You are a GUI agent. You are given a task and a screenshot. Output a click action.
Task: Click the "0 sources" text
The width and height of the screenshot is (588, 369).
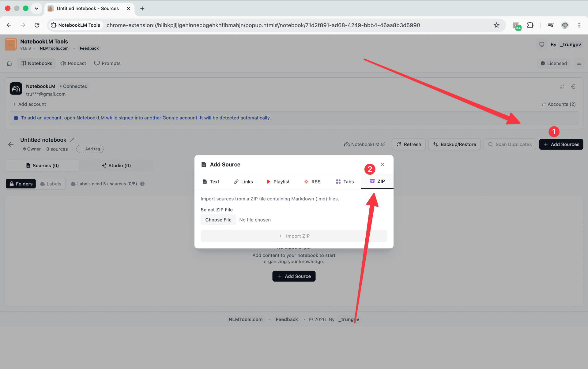57,149
